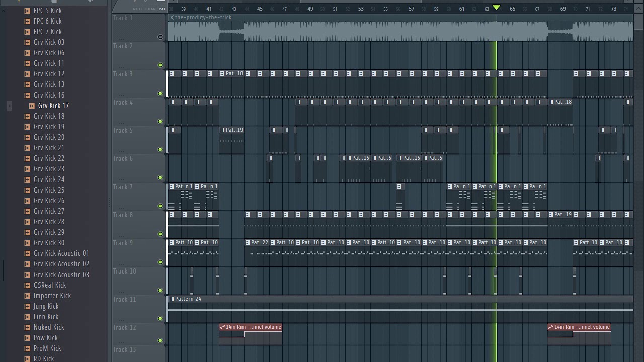
Task: Unmute Track 1 using its mute dot
Action: click(160, 37)
